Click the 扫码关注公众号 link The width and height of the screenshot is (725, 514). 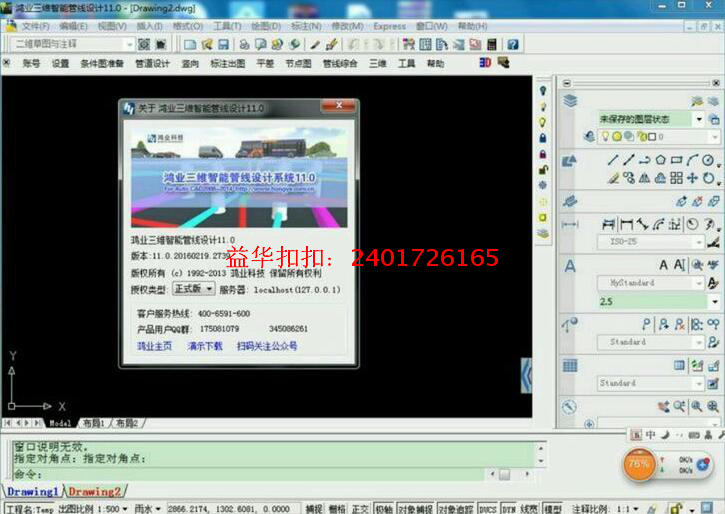[x=267, y=346]
